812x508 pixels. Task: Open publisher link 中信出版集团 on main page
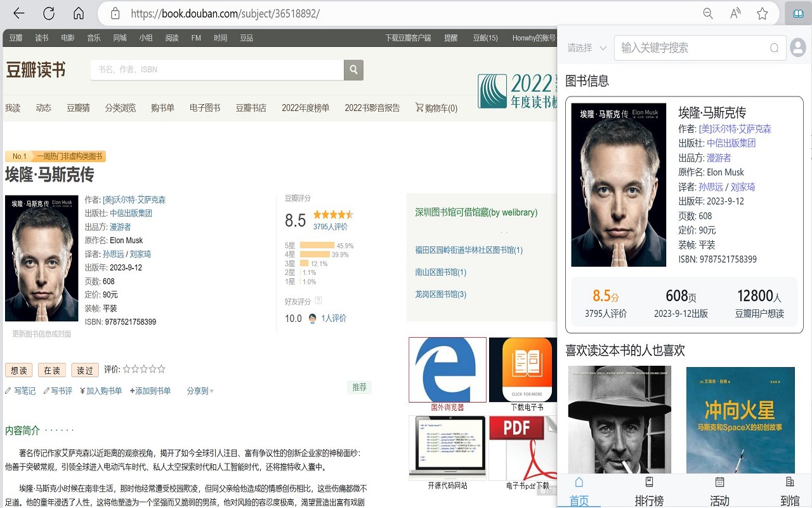[131, 213]
